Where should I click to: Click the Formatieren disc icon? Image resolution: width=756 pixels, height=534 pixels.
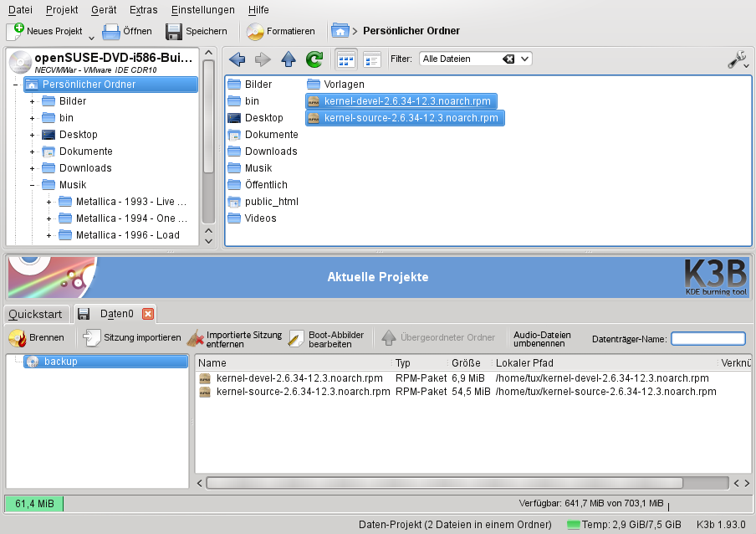tap(256, 31)
